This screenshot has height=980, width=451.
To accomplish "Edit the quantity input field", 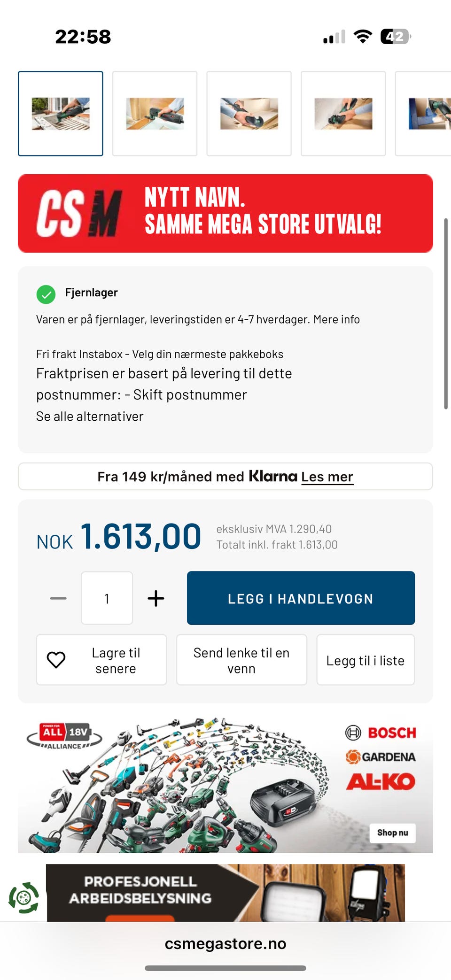I will pos(107,598).
